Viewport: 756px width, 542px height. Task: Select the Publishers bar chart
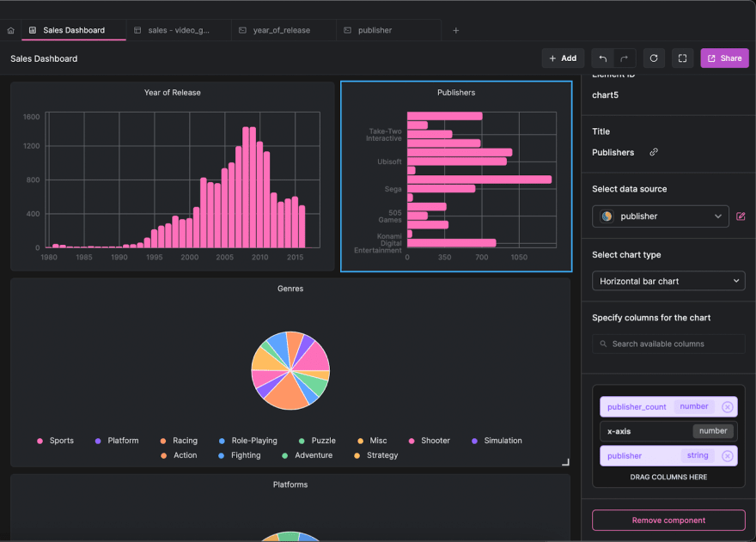pos(456,176)
